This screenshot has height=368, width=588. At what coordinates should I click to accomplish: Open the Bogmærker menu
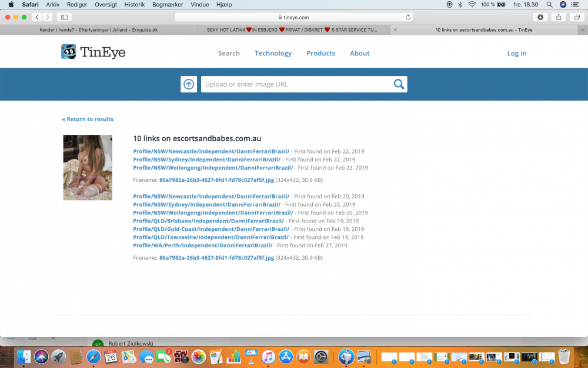click(168, 5)
